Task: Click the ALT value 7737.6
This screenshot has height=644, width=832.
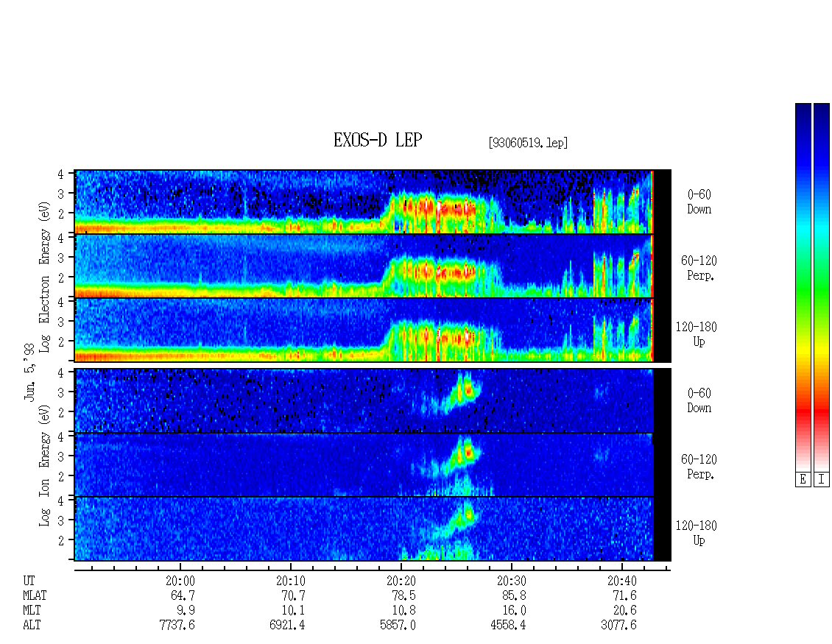Action: coord(177,626)
